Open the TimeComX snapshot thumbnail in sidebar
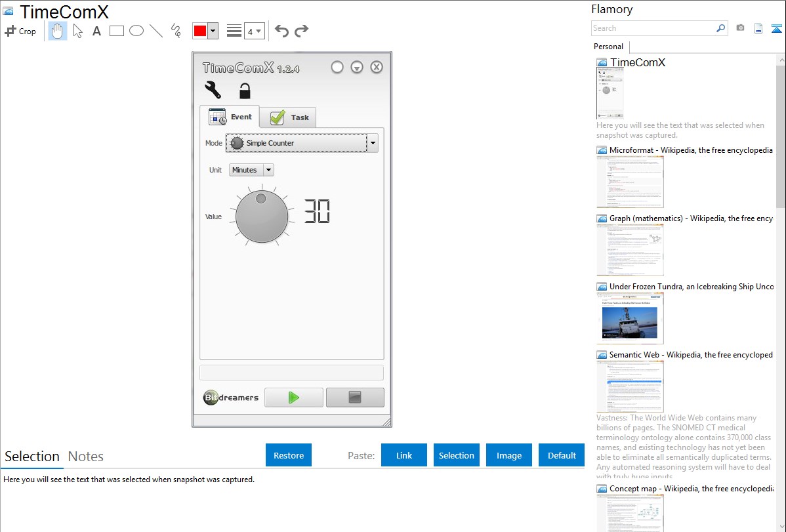 (610, 93)
